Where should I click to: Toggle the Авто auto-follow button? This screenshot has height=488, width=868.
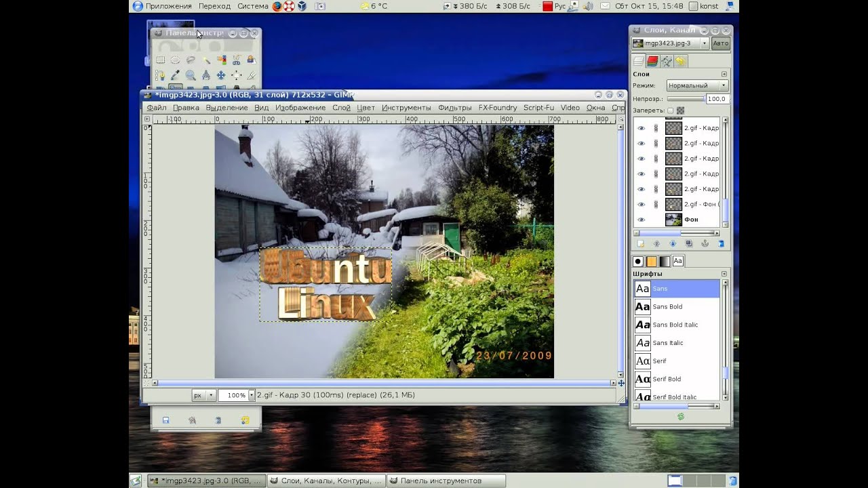[x=721, y=43]
